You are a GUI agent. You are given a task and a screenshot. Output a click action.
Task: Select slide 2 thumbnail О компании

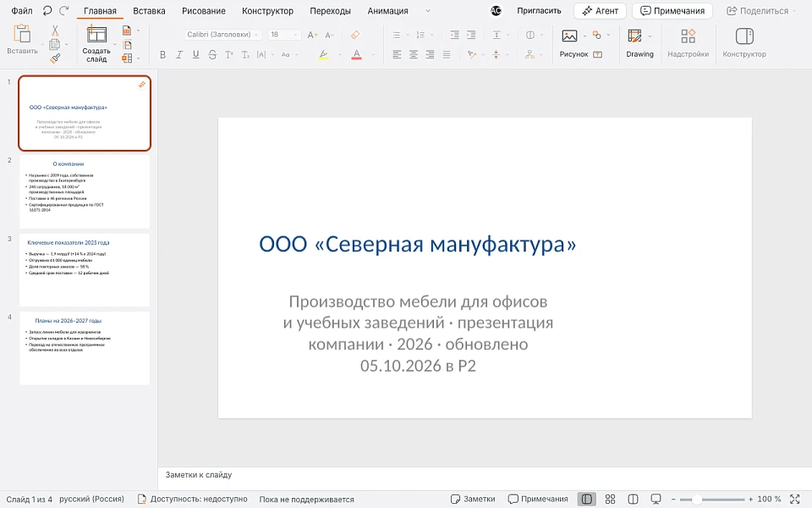(85, 192)
